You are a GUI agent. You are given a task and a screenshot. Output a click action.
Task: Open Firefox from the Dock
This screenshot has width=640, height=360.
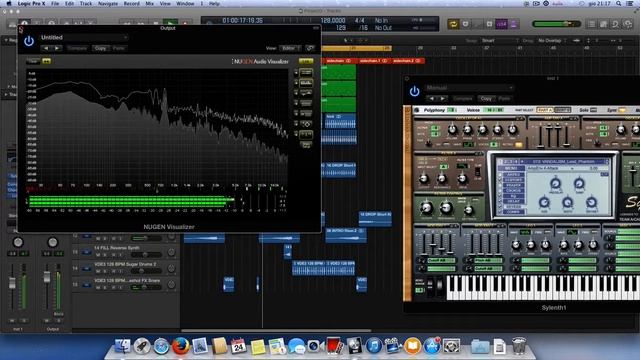180,346
